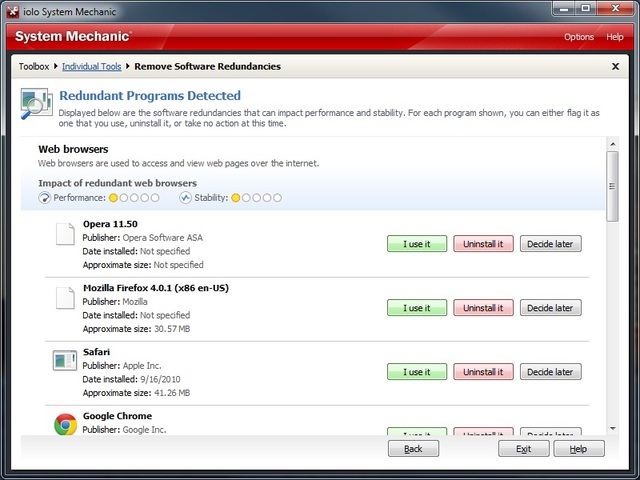The image size is (640, 480).
Task: Click the Exit button
Action: (x=524, y=449)
